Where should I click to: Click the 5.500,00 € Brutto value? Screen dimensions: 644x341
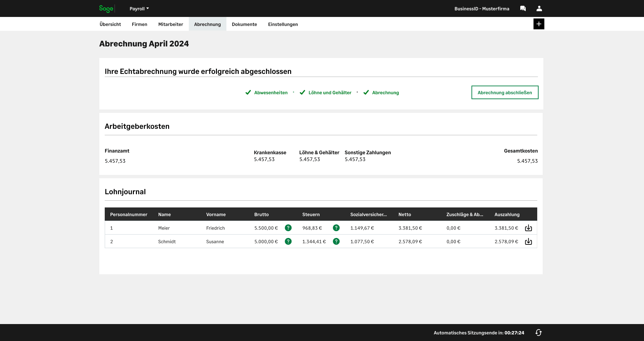click(266, 228)
